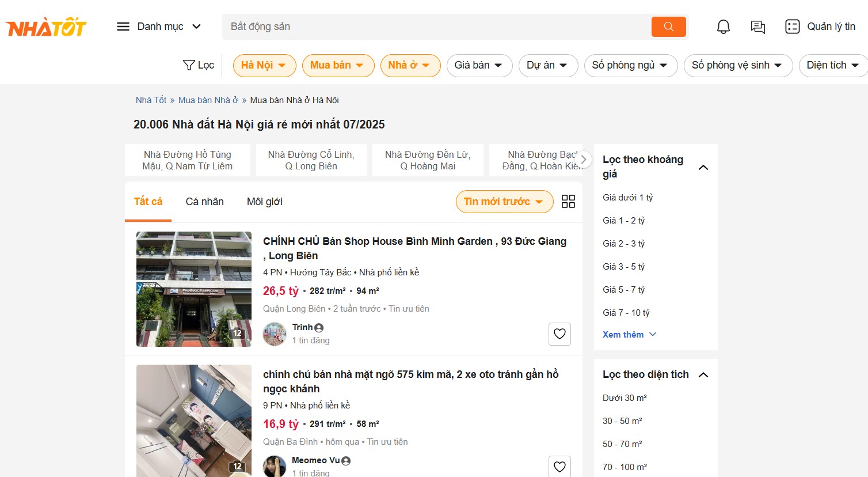Open the Tin mới trước sort dropdown
This screenshot has width=868, height=477.
coord(504,202)
